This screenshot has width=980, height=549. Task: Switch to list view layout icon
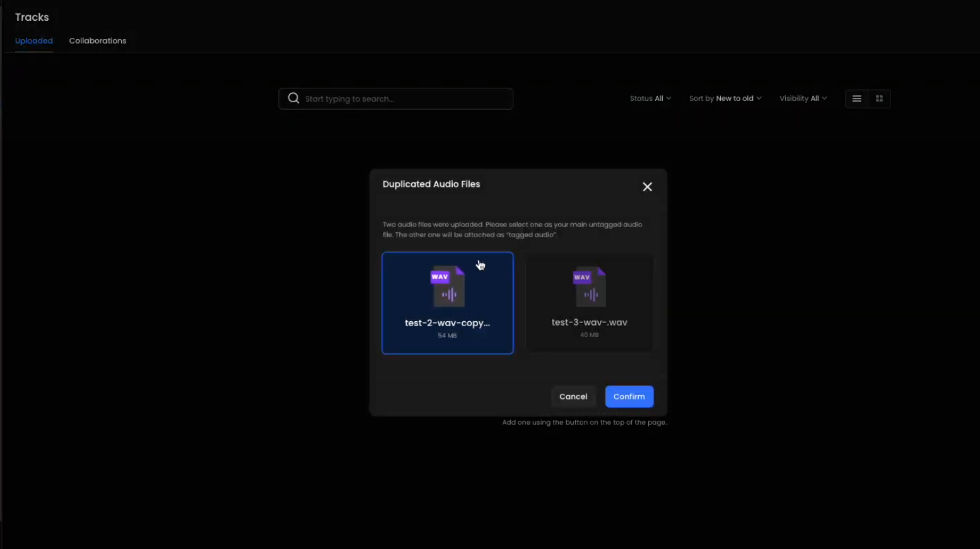856,98
